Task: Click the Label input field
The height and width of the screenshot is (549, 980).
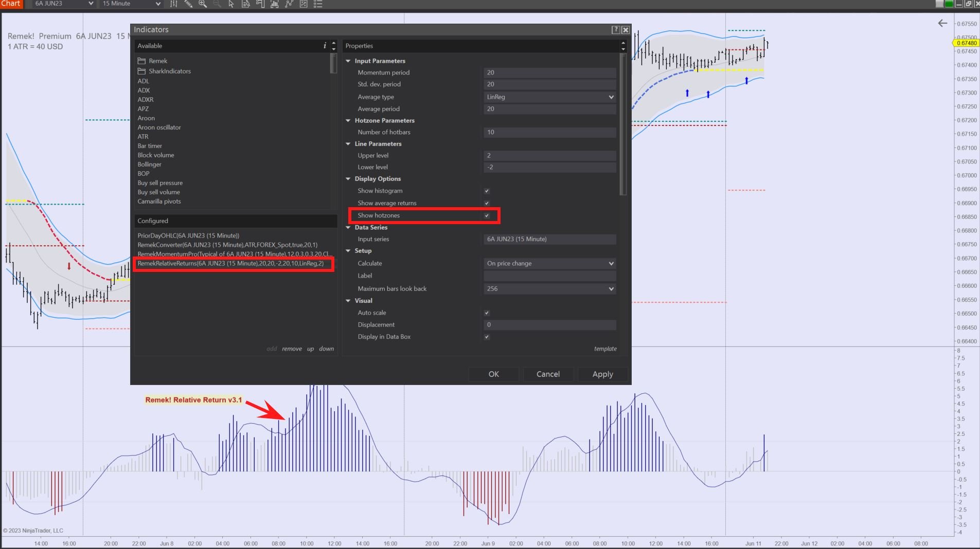Action: 550,276
